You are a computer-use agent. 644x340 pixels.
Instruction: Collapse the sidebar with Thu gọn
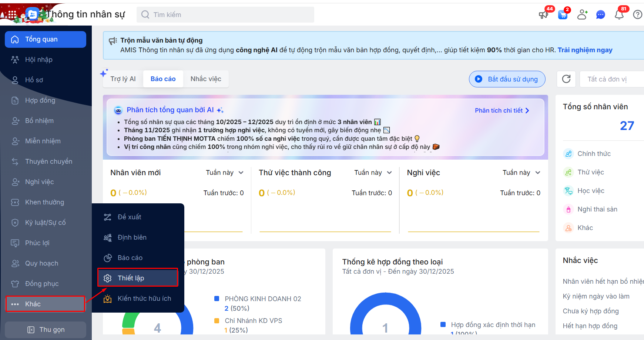pos(46,330)
